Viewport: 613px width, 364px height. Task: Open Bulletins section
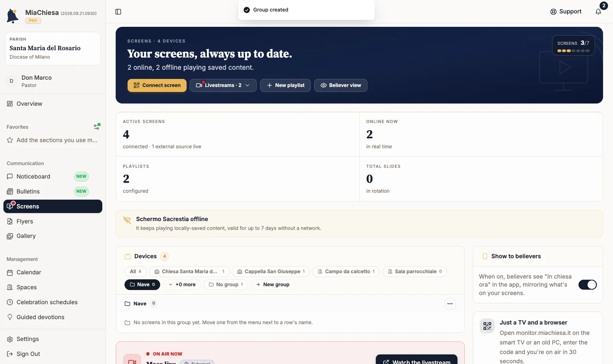coord(53,192)
